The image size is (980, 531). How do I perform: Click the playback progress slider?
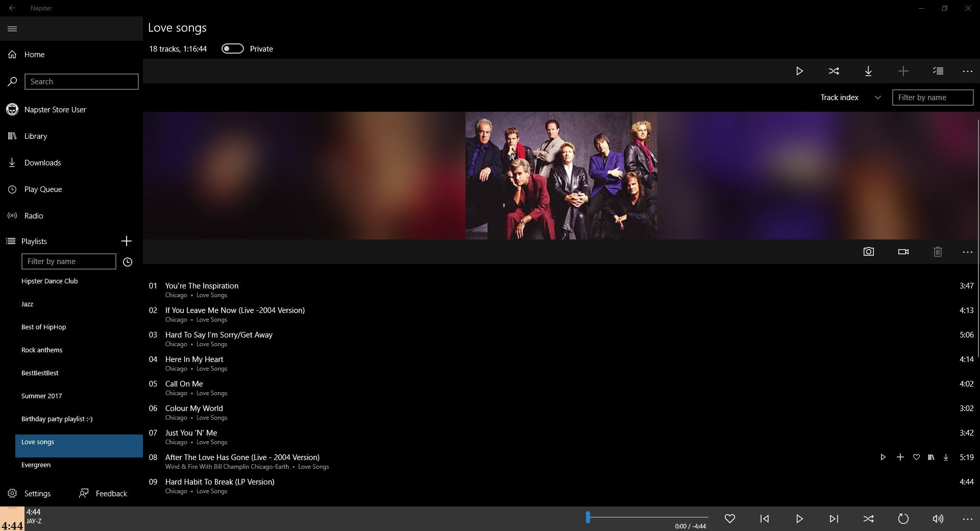pyautogui.click(x=648, y=518)
